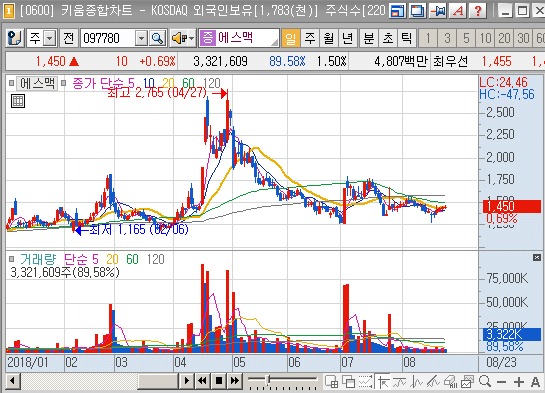Click the interval 30 button
The height and width of the screenshot is (393, 545).
click(523, 38)
